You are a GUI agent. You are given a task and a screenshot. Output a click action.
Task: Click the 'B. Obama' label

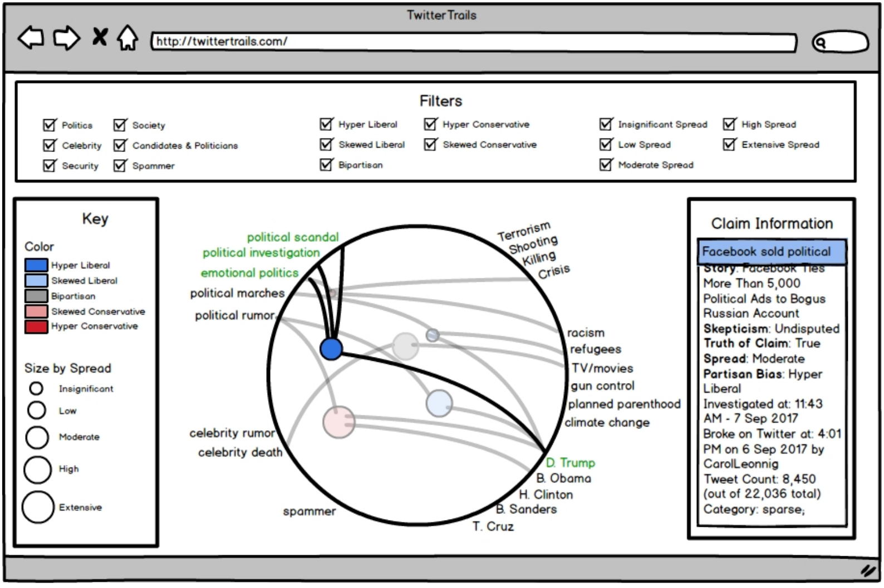point(563,478)
